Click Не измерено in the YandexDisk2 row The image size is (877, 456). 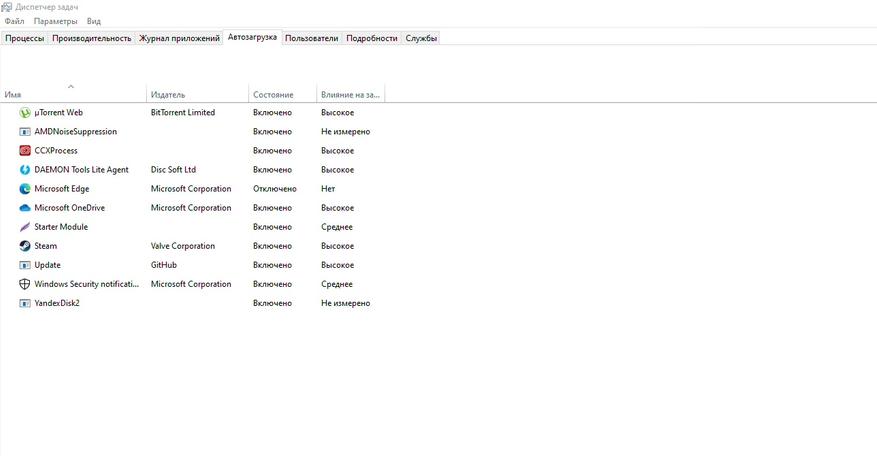click(x=346, y=303)
